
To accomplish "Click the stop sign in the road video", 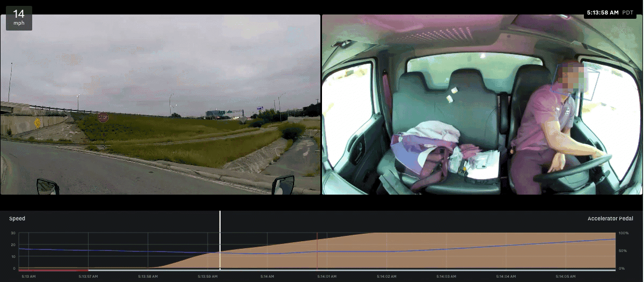I will (x=103, y=117).
